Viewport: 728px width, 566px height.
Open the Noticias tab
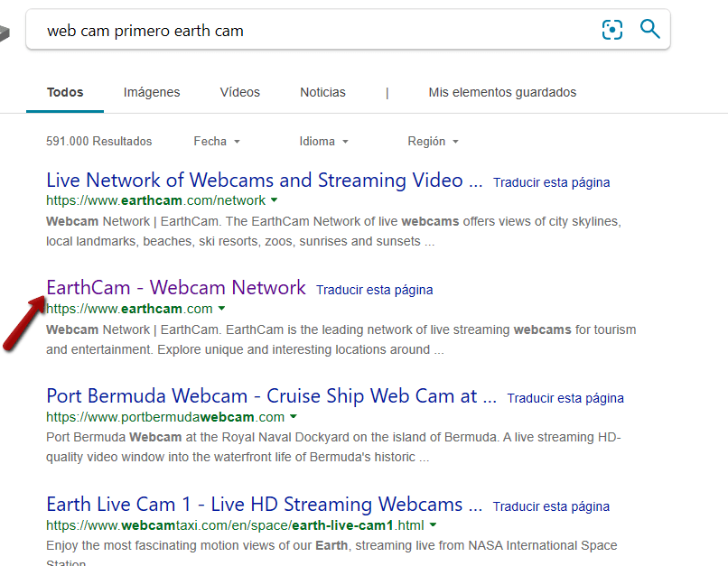pos(322,92)
